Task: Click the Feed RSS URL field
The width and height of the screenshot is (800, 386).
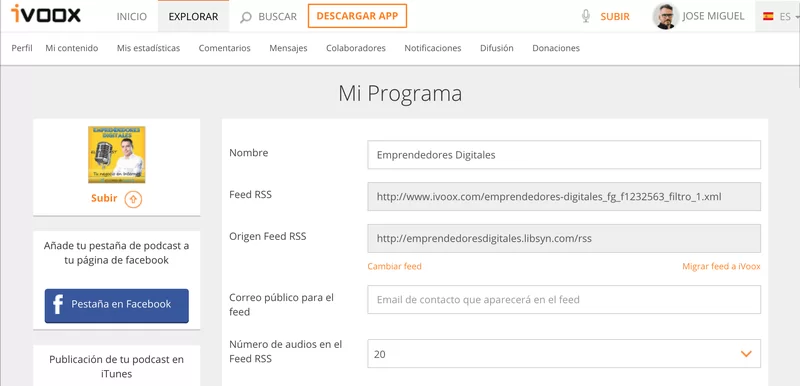Action: point(564,197)
